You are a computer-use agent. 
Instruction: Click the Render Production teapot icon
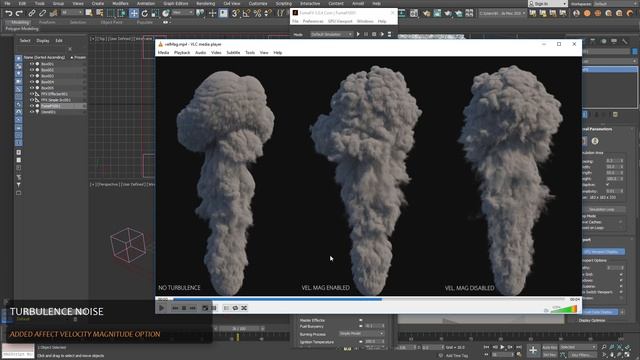tap(448, 13)
